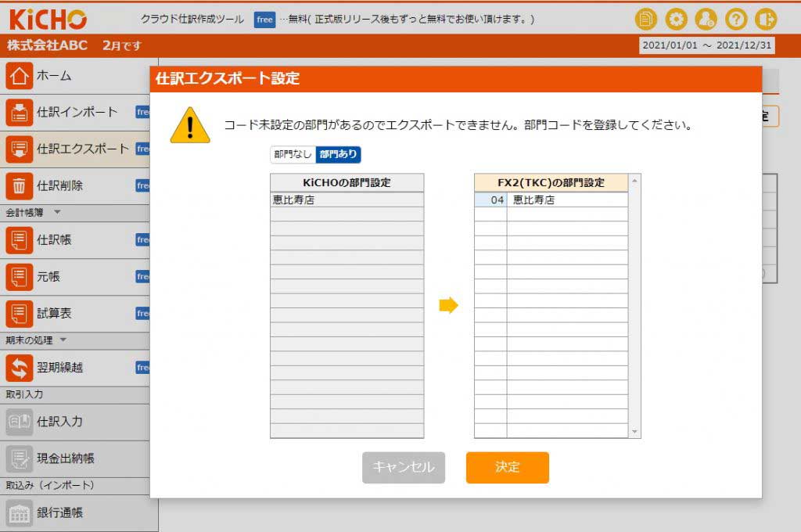Click the KiCHO logo
The height and width of the screenshot is (532, 801).
pyautogui.click(x=48, y=20)
